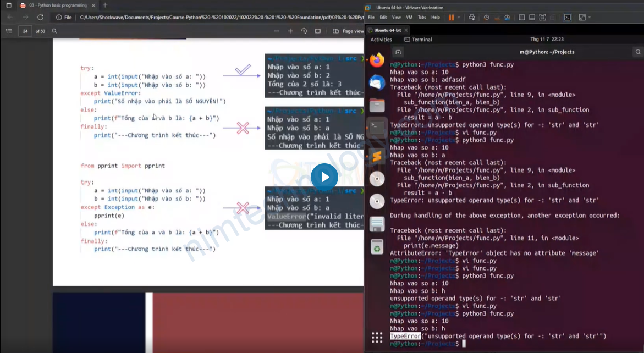Open the Page view dropdown in PDF toolbar

point(349,31)
